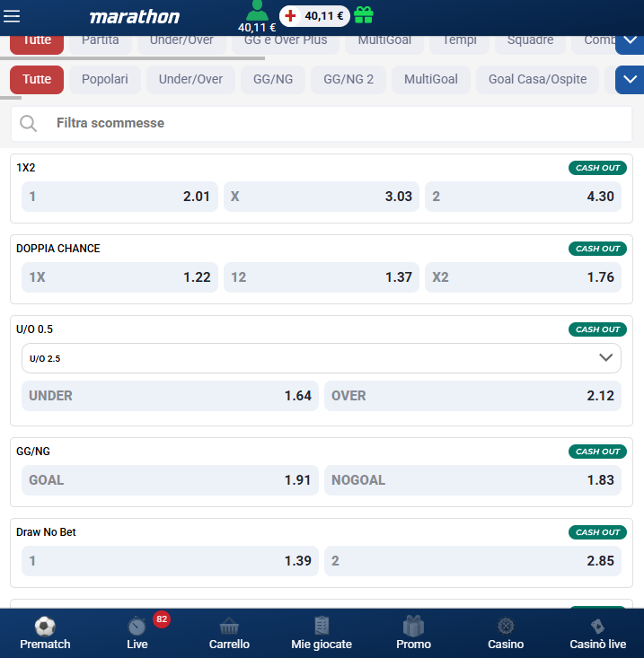
Task: Open the Promo section
Action: (x=413, y=633)
